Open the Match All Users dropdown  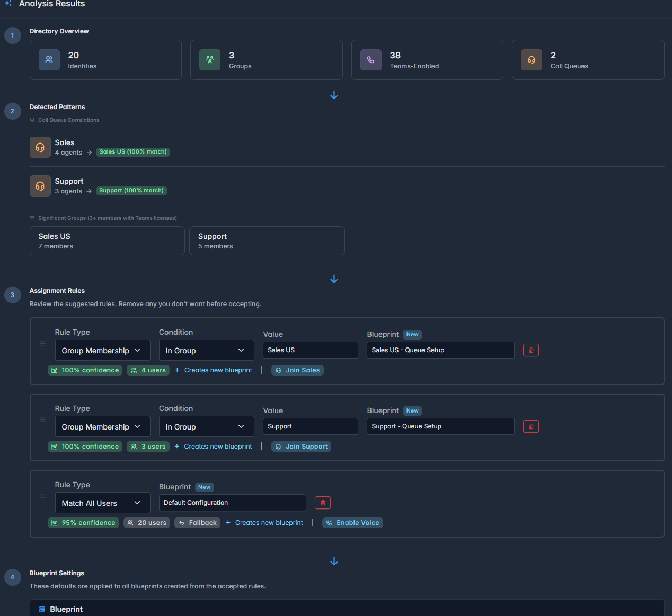pos(102,503)
